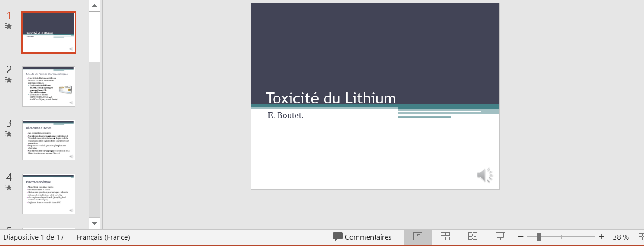Open the Commentaires pane from status bar
The image size is (644, 246).
pos(362,237)
